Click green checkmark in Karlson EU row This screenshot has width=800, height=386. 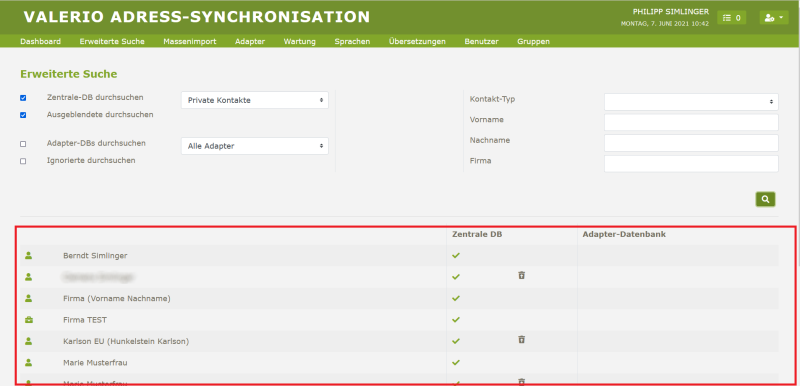[x=456, y=341]
